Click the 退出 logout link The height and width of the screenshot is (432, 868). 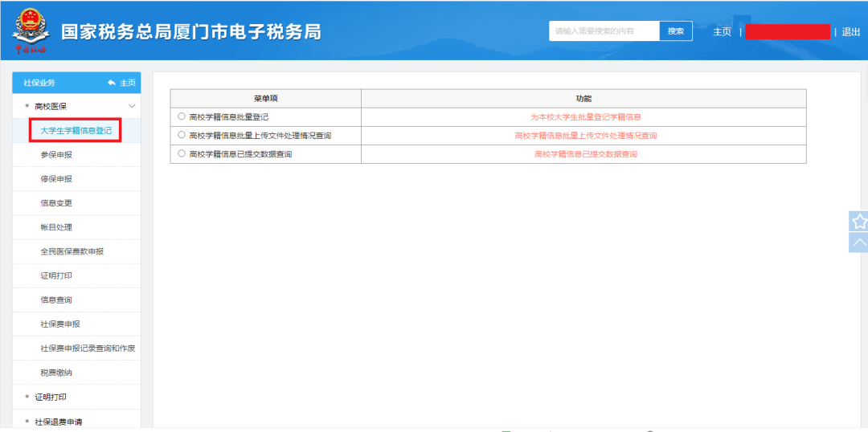pos(850,32)
